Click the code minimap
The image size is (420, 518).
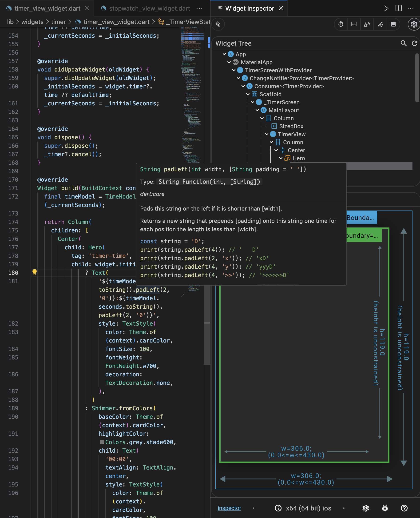pyautogui.click(x=192, y=94)
